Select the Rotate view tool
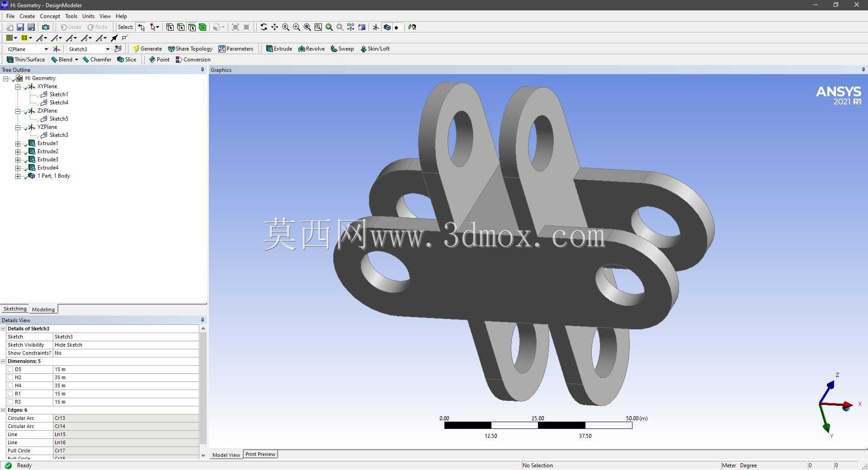The image size is (868, 470). click(264, 27)
